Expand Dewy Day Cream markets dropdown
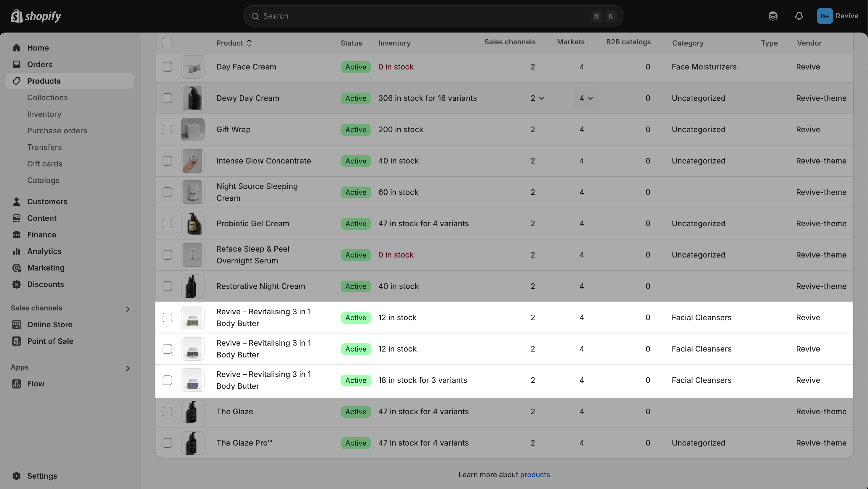This screenshot has width=868, height=489. point(586,98)
